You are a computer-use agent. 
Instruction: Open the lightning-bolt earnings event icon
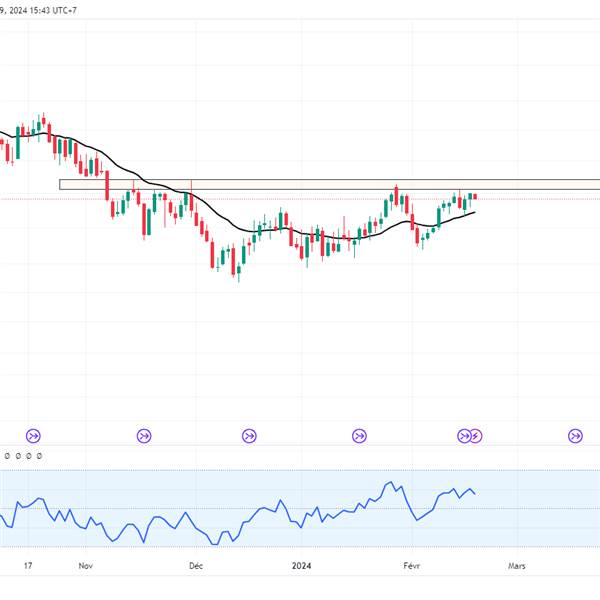[x=475, y=436]
